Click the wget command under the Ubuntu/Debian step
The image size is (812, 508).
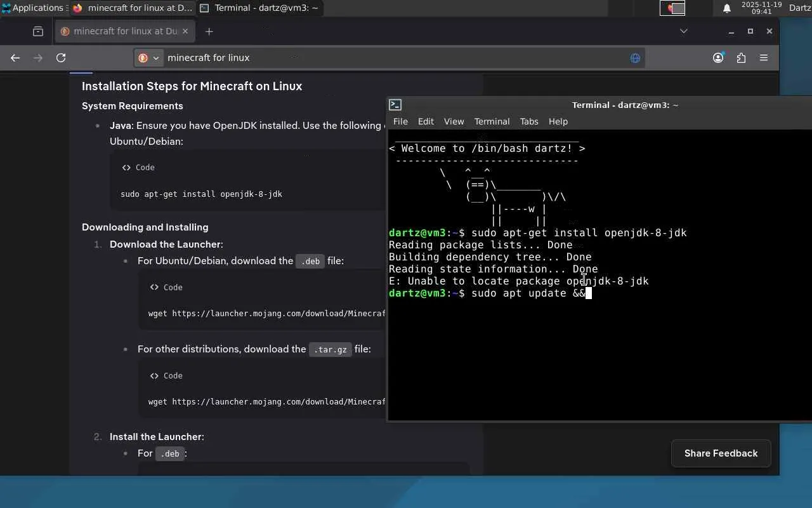point(266,314)
